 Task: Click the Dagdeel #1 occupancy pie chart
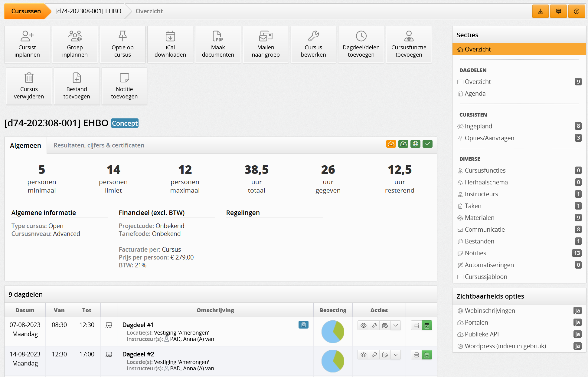[x=333, y=332]
